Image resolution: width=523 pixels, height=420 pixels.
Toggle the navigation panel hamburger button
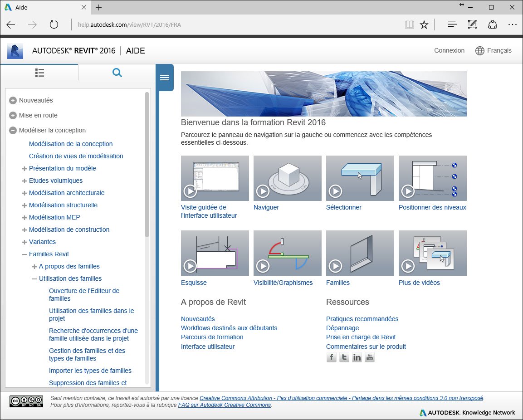(165, 78)
